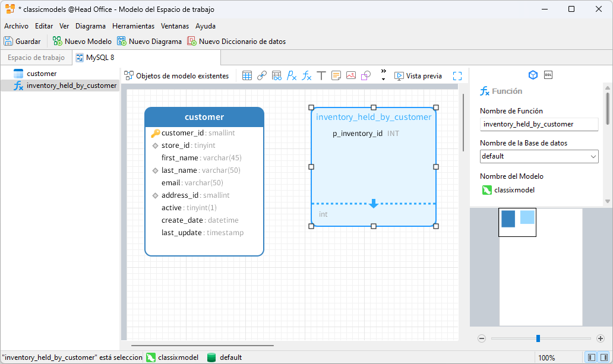Viewport: 613px width, 364px height.
Task: Pick the function fx tool in diagram toolbar
Action: (306, 76)
